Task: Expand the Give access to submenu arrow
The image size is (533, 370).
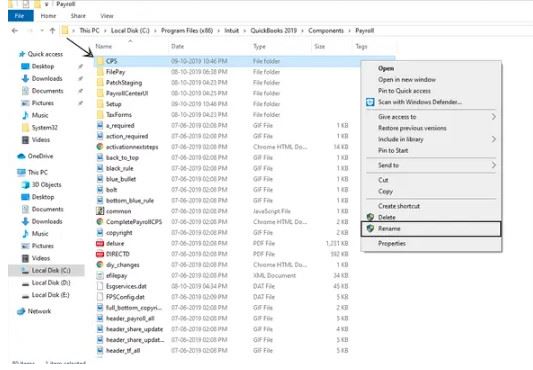Action: pos(493,117)
